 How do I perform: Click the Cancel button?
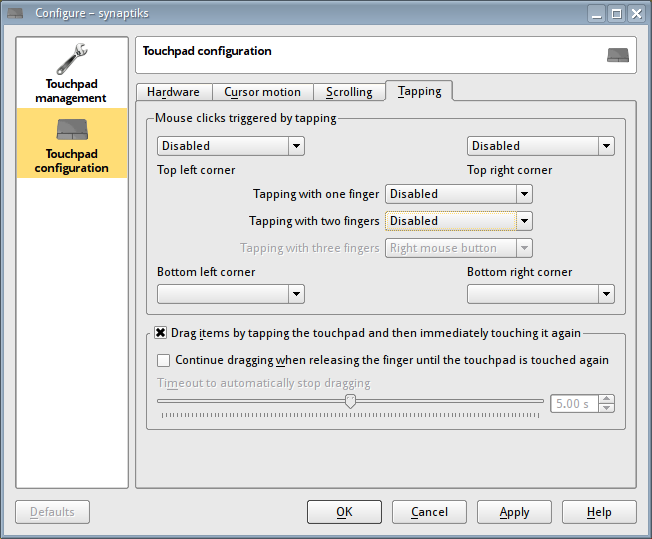point(429,512)
